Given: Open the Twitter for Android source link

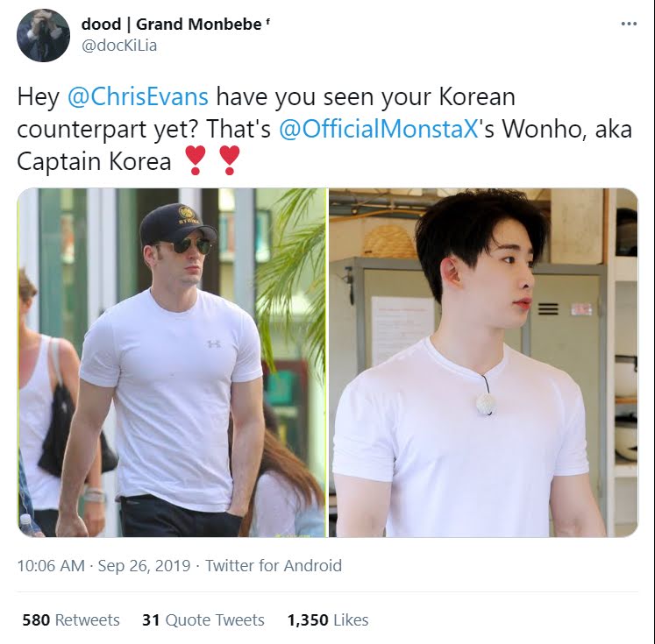Looking at the screenshot, I should click(x=274, y=566).
